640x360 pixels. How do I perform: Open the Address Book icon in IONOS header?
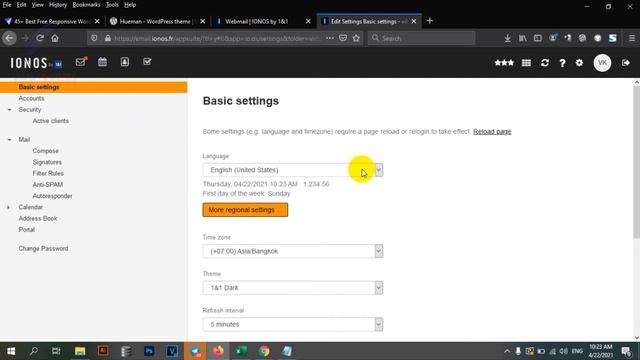[x=125, y=62]
